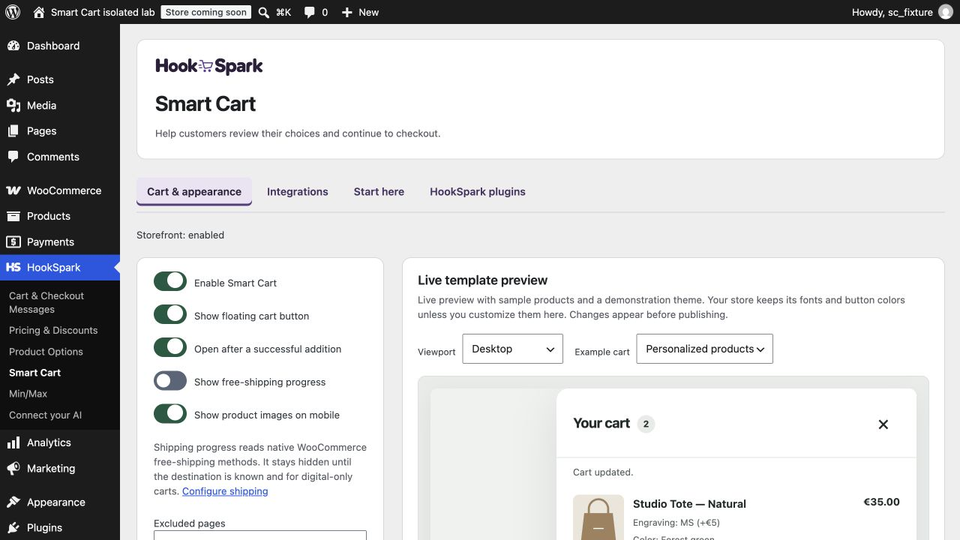Enable Show free-shipping progress switch
The image size is (960, 540).
point(170,381)
